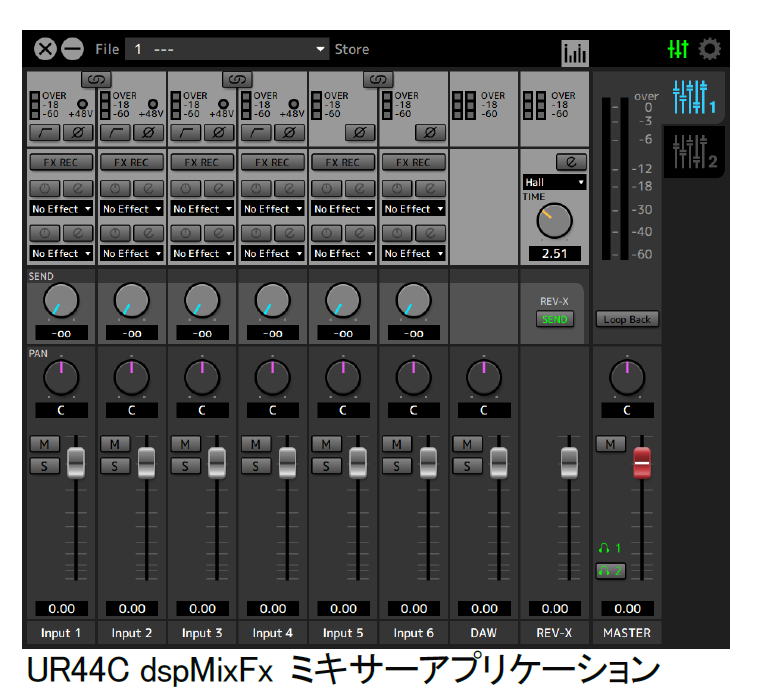Enable FX REC on Input 6

coord(413,162)
